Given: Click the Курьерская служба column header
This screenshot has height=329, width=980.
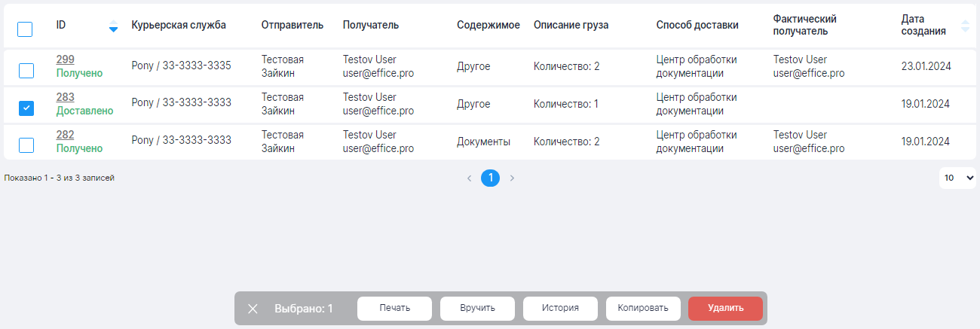Looking at the screenshot, I should pos(179,25).
